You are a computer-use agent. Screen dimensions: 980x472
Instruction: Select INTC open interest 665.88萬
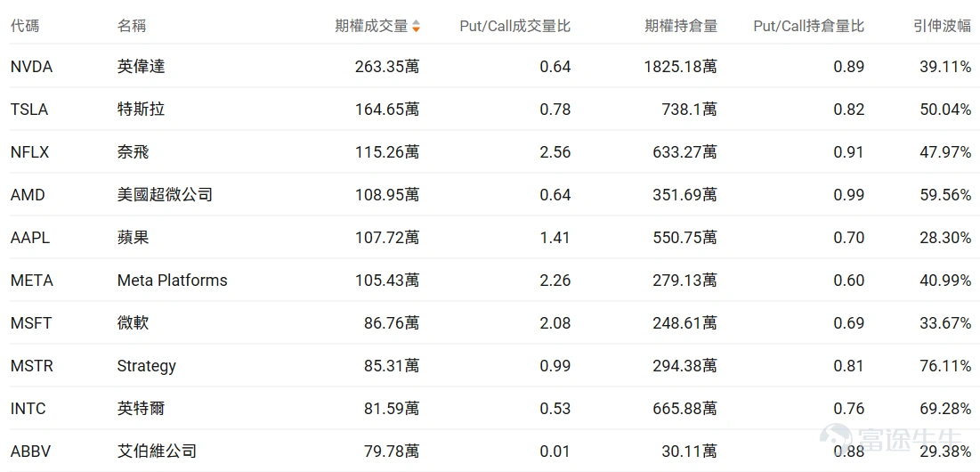pyautogui.click(x=685, y=409)
